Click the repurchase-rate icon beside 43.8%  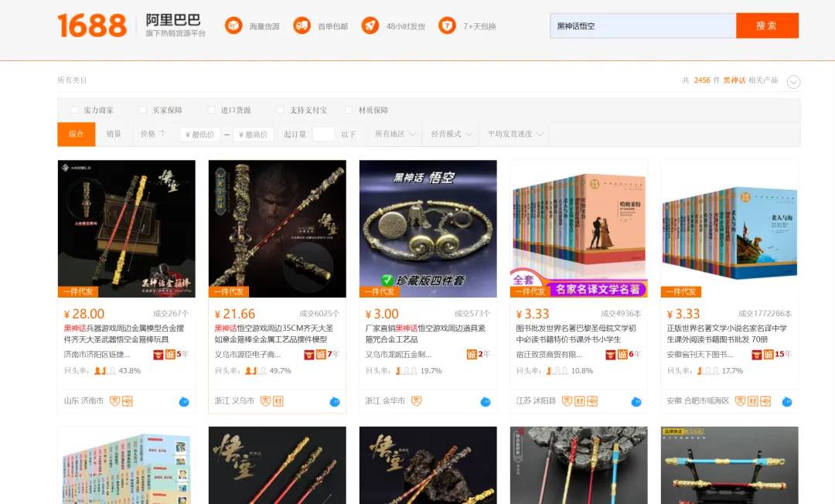105,371
